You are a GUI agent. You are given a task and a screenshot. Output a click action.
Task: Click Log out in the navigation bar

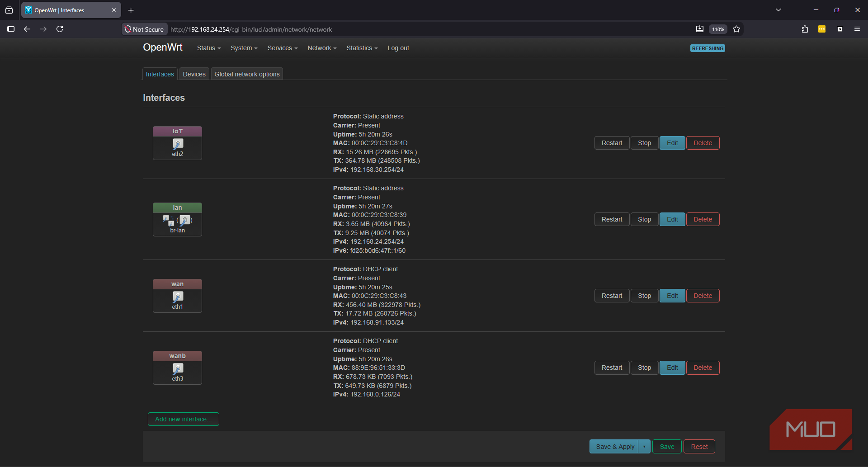tap(398, 48)
